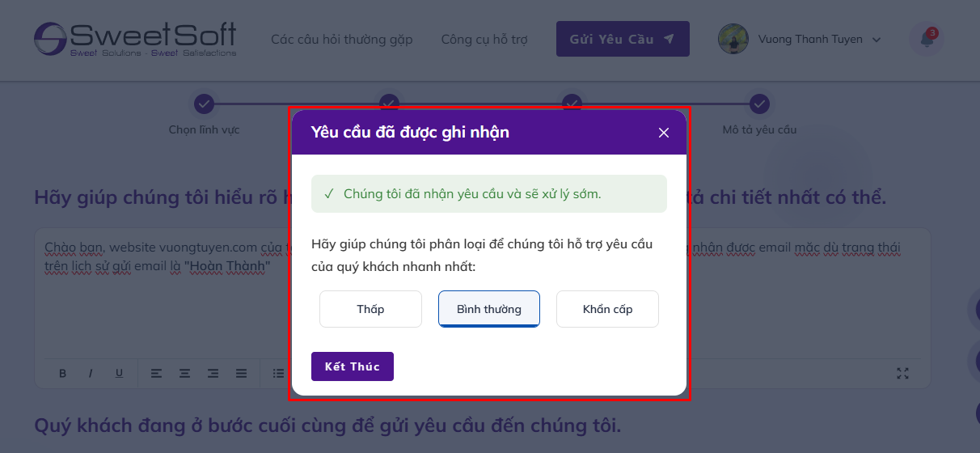Click the "Gửi Yêu Cầu" button
980x453 pixels.
pyautogui.click(x=622, y=39)
